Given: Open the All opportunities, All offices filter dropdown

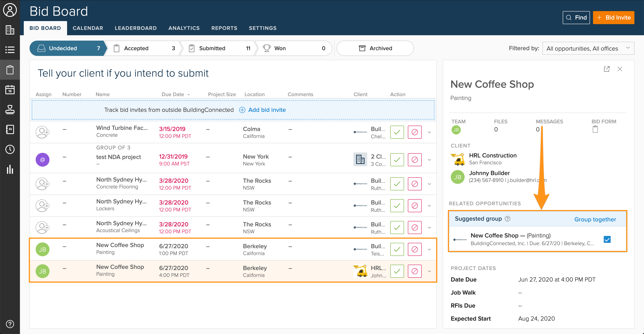Looking at the screenshot, I should click(x=588, y=48).
